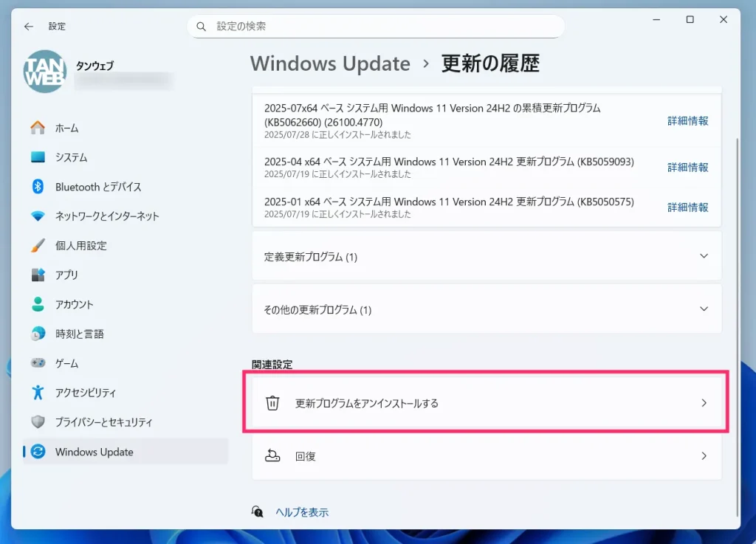Image resolution: width=756 pixels, height=544 pixels.
Task: Close the 設定 window
Action: pos(724,20)
